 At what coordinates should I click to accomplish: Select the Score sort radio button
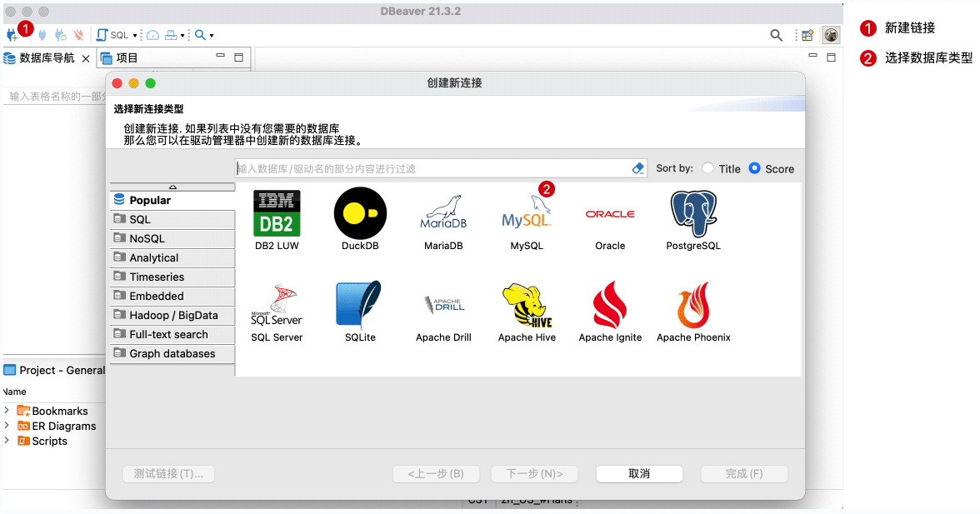tap(754, 168)
